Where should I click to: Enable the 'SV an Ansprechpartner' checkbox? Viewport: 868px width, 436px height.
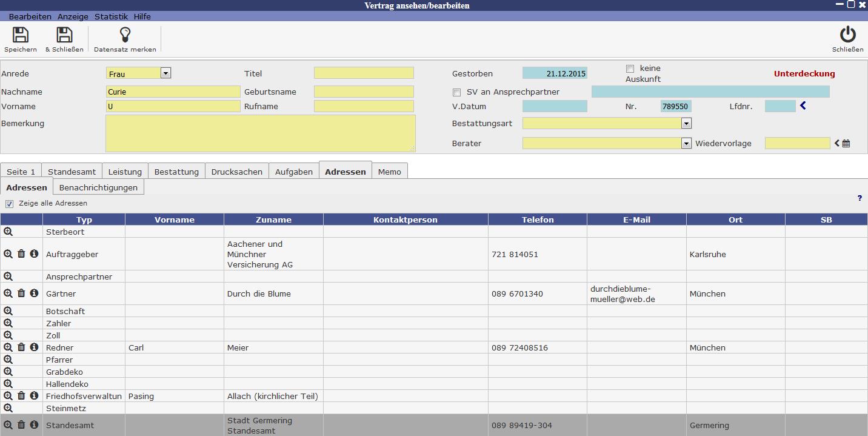[457, 92]
